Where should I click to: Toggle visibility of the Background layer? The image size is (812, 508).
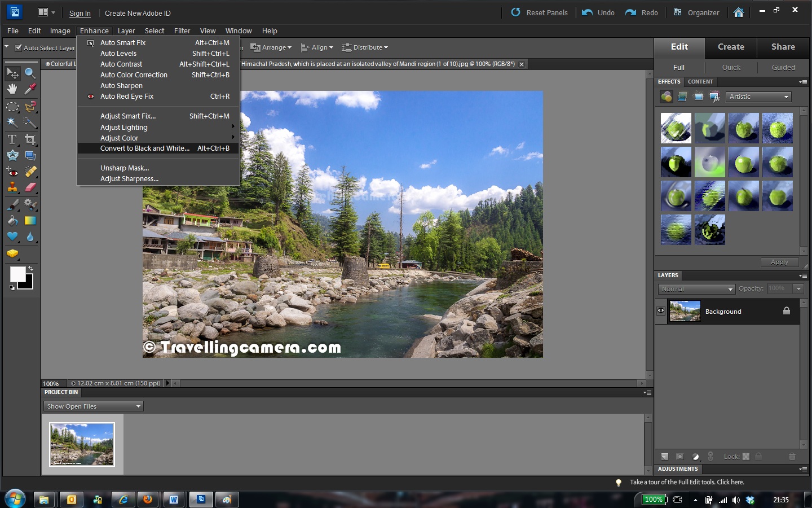pyautogui.click(x=660, y=311)
